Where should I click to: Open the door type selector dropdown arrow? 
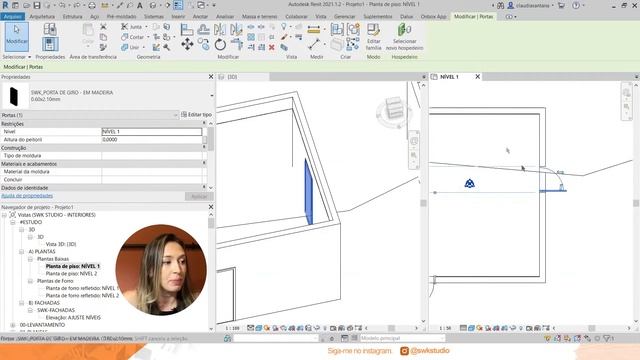pyautogui.click(x=211, y=96)
